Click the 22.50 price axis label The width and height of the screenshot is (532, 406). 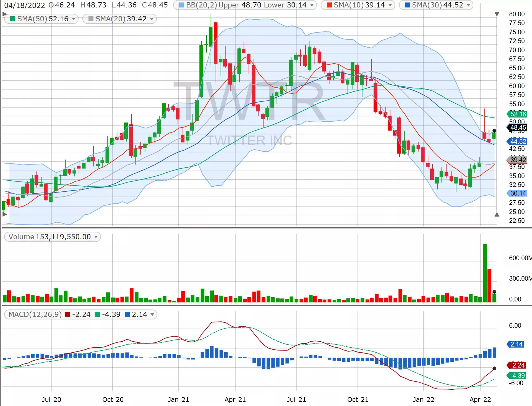517,221
